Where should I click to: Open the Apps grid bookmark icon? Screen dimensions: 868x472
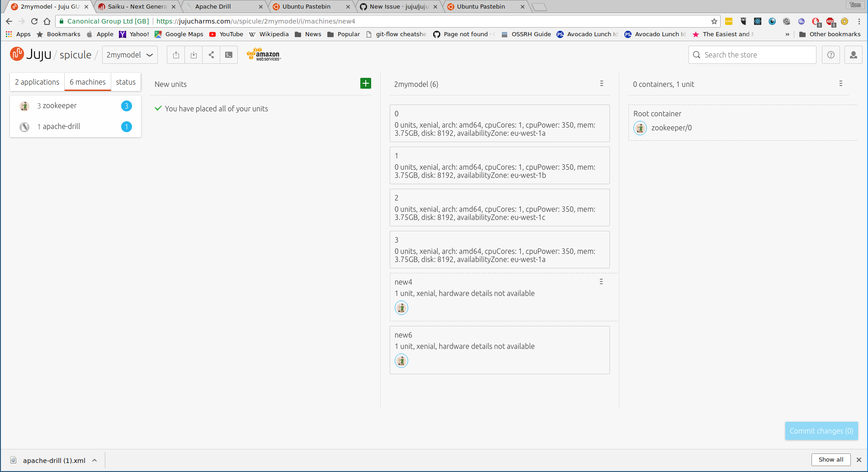[x=9, y=34]
